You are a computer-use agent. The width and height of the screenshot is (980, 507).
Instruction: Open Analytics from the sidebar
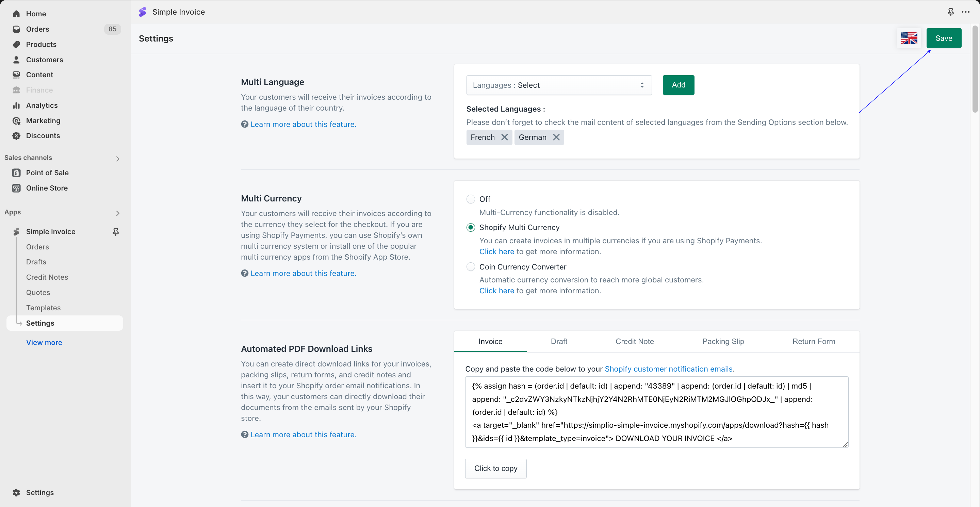[x=42, y=105]
